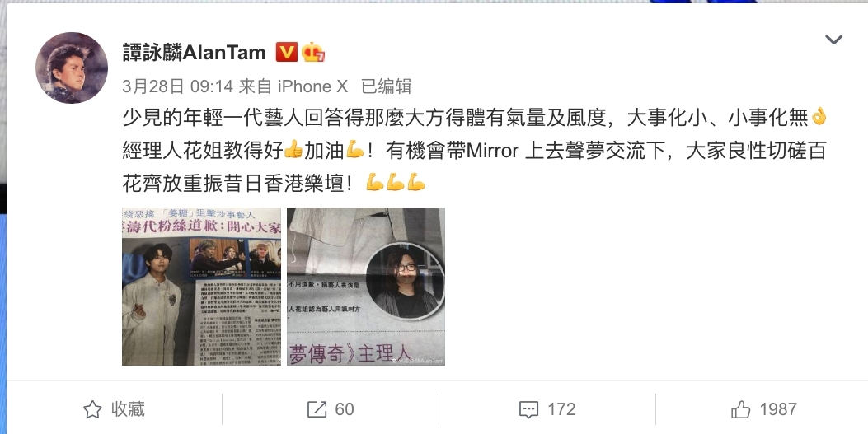
Task: Like the post with thumbs-up icon
Action: tap(741, 409)
